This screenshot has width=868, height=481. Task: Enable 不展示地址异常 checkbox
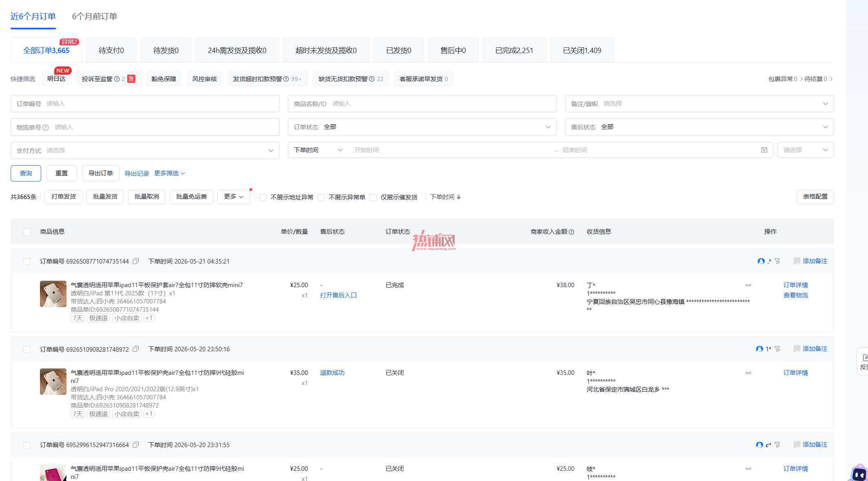263,197
